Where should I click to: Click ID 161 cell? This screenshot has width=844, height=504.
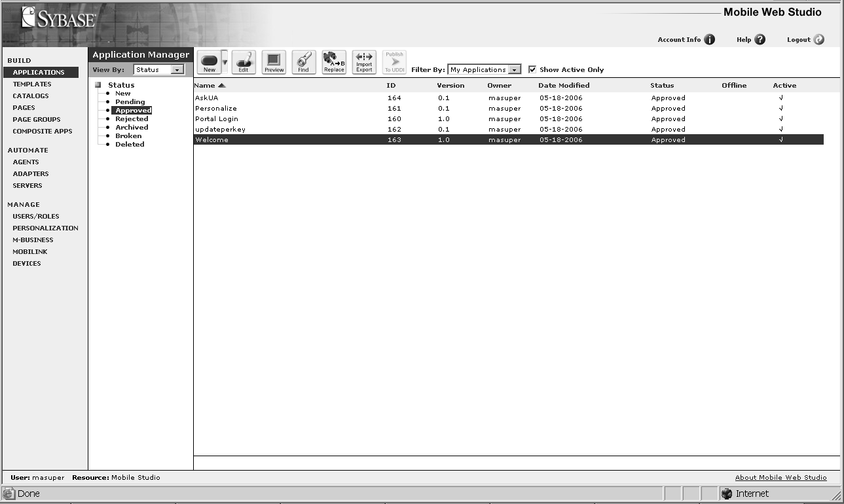pyautogui.click(x=394, y=109)
